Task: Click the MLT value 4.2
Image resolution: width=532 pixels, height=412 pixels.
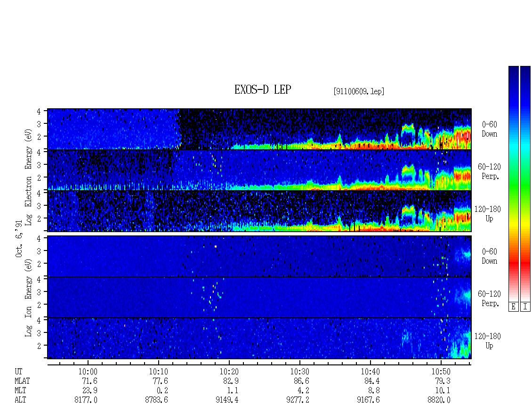Action: 303,391
